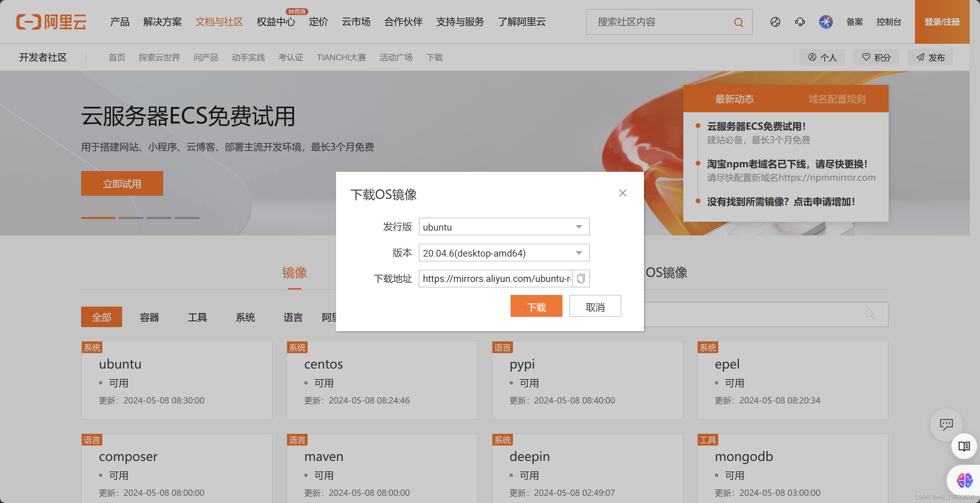Switch to 最新动态 tab
This screenshot has height=503, width=980.
pos(734,99)
